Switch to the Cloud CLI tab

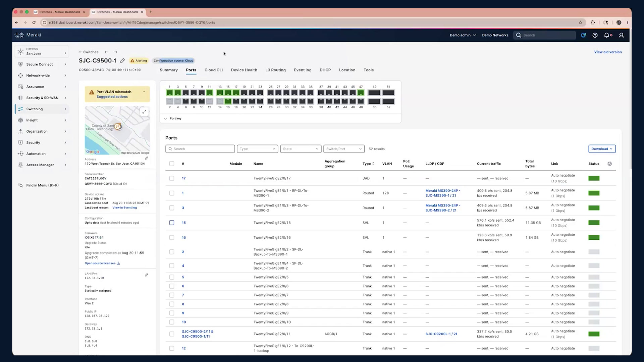(214, 70)
